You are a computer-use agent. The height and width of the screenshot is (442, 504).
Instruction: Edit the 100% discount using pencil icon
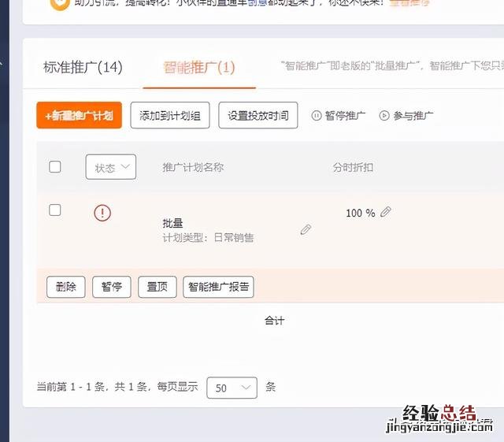[386, 212]
